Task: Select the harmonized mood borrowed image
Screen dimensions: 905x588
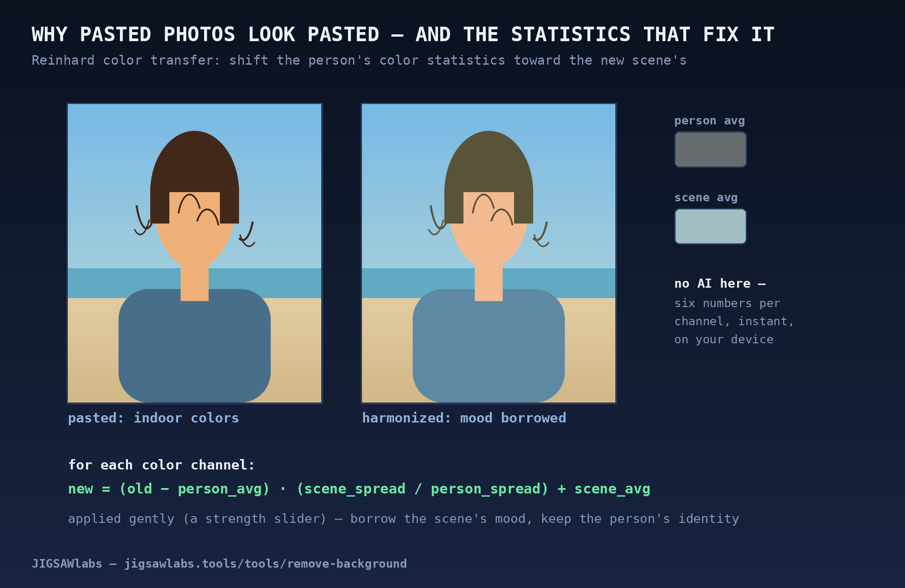Action: (489, 253)
